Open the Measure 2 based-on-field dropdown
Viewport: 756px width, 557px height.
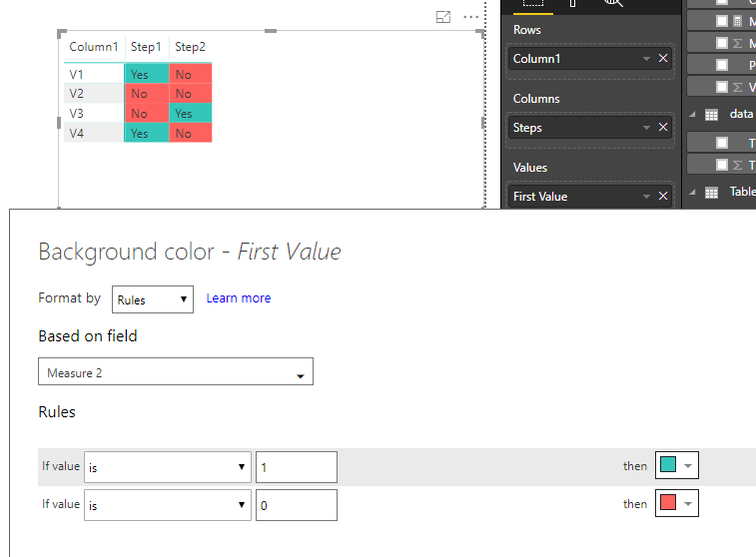pyautogui.click(x=176, y=371)
